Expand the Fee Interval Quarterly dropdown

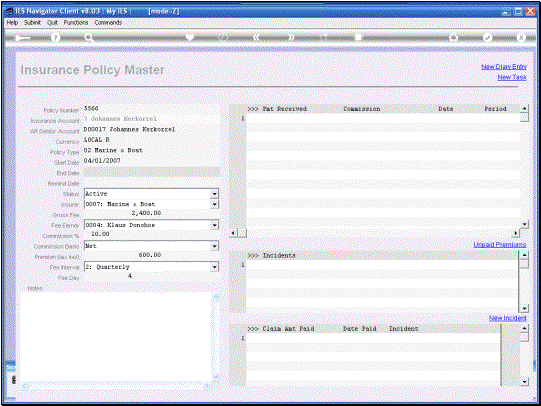[x=215, y=267]
